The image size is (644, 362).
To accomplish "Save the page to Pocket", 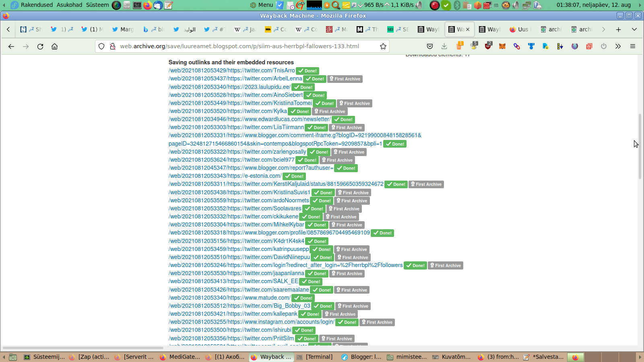I will point(430,46).
